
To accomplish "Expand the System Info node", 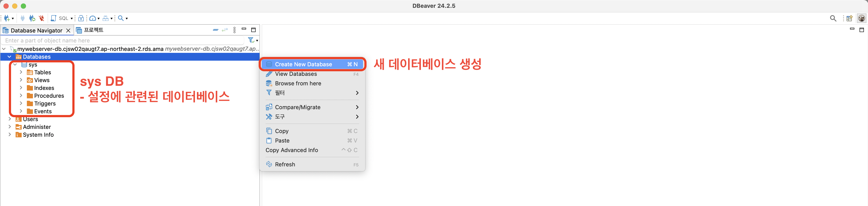I will (x=10, y=135).
